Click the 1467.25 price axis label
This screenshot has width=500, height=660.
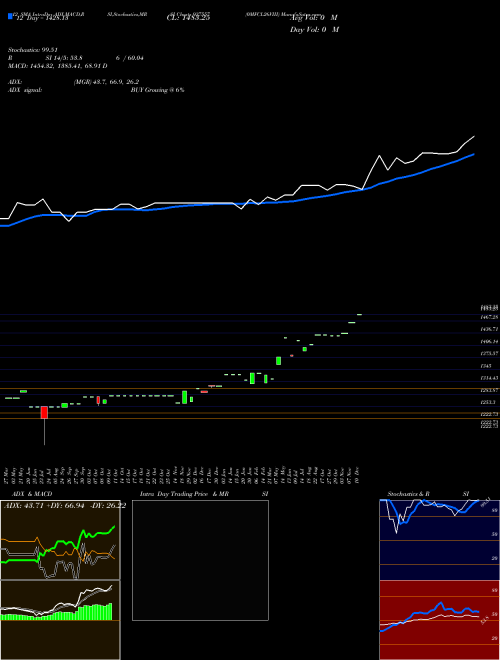tap(489, 317)
